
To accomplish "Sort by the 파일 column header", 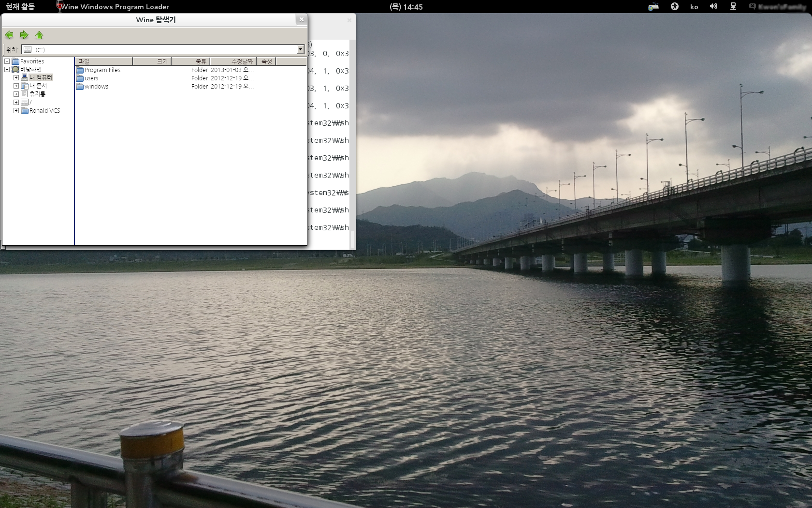I will (103, 61).
